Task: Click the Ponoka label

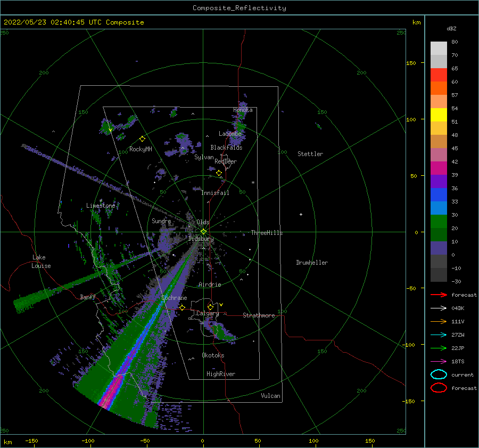Action: tap(243, 110)
